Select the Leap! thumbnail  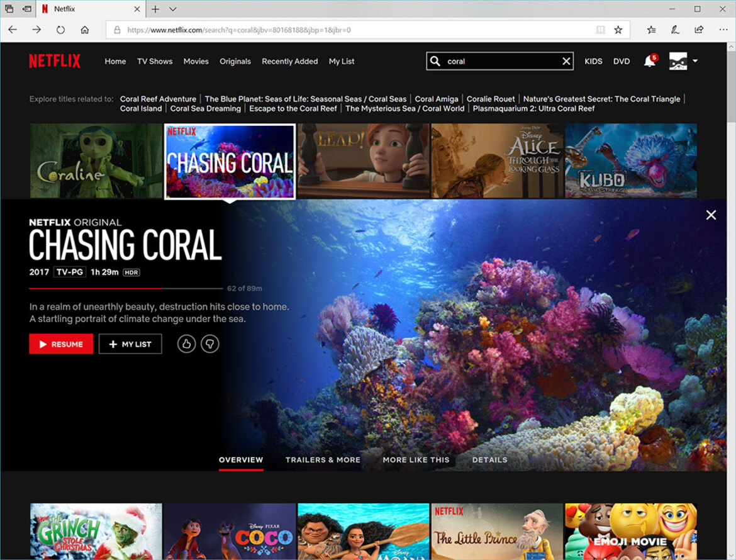364,161
